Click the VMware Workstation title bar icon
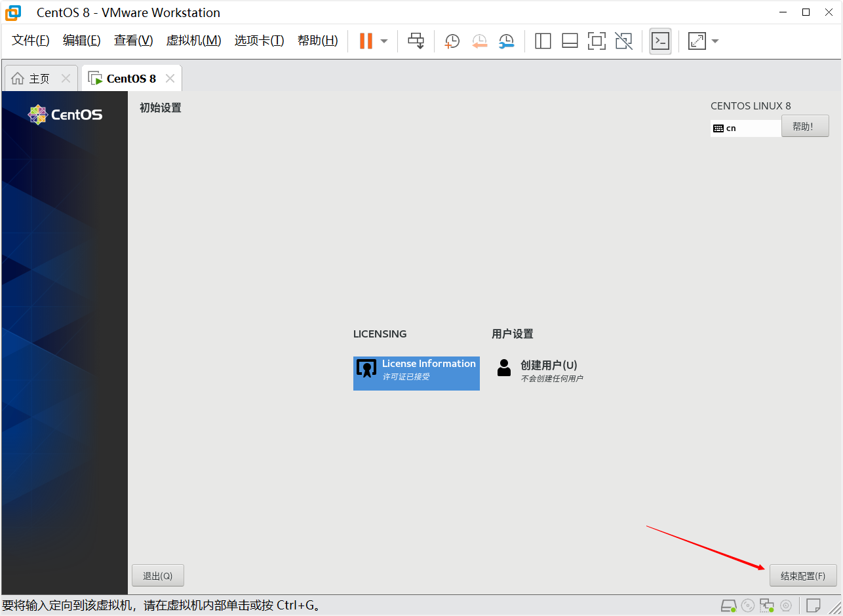The image size is (843, 616). [x=13, y=12]
